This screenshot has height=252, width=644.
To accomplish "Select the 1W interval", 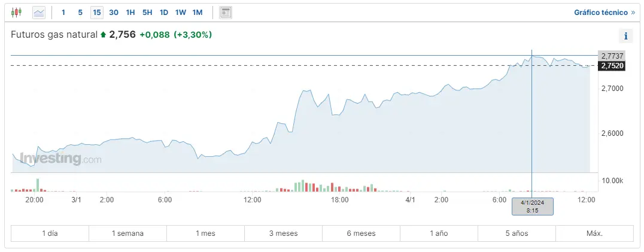I will (181, 12).
